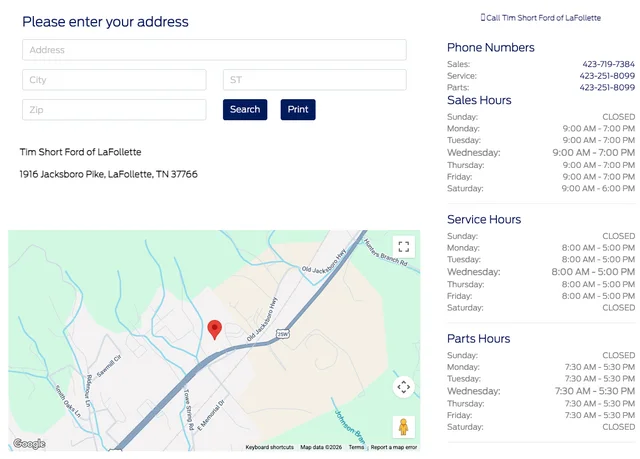Image resolution: width=640 pixels, height=459 pixels.
Task: Click the 25W highway shield marker
Action: point(283,334)
